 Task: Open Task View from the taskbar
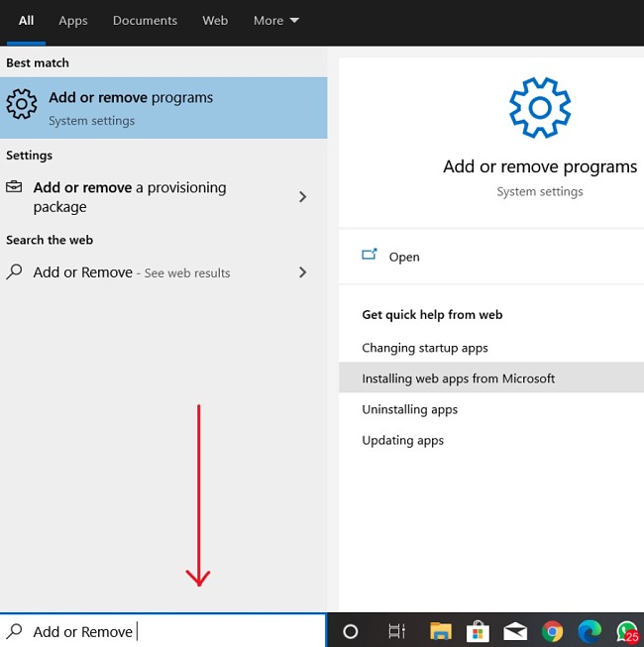397,631
